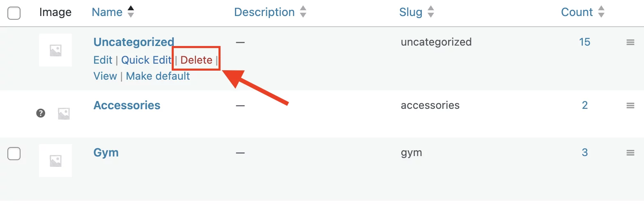Viewport: 644px width, 207px height.
Task: Click the Uncategorized row drag handle icon
Action: click(x=630, y=42)
